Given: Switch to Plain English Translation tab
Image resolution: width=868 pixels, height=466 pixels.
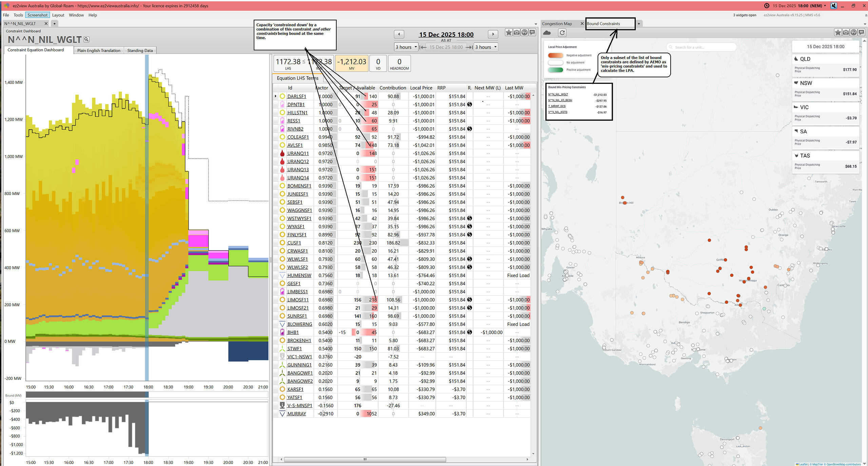Looking at the screenshot, I should (x=99, y=51).
